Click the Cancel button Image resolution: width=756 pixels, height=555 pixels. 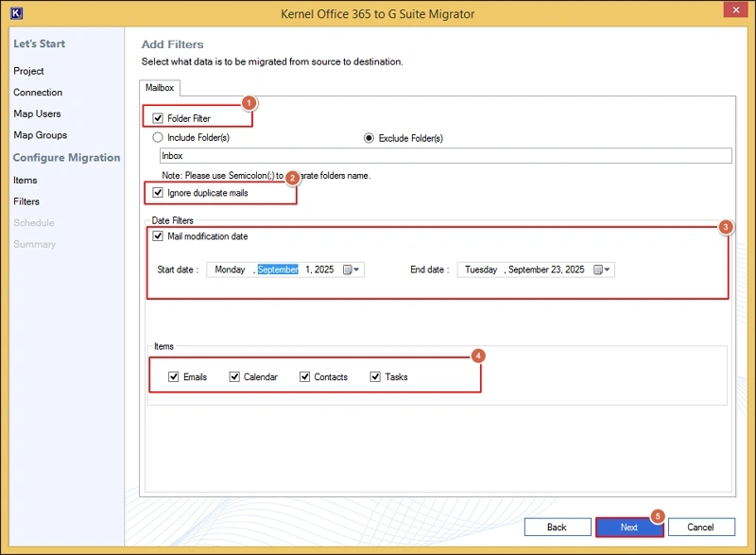(x=700, y=527)
